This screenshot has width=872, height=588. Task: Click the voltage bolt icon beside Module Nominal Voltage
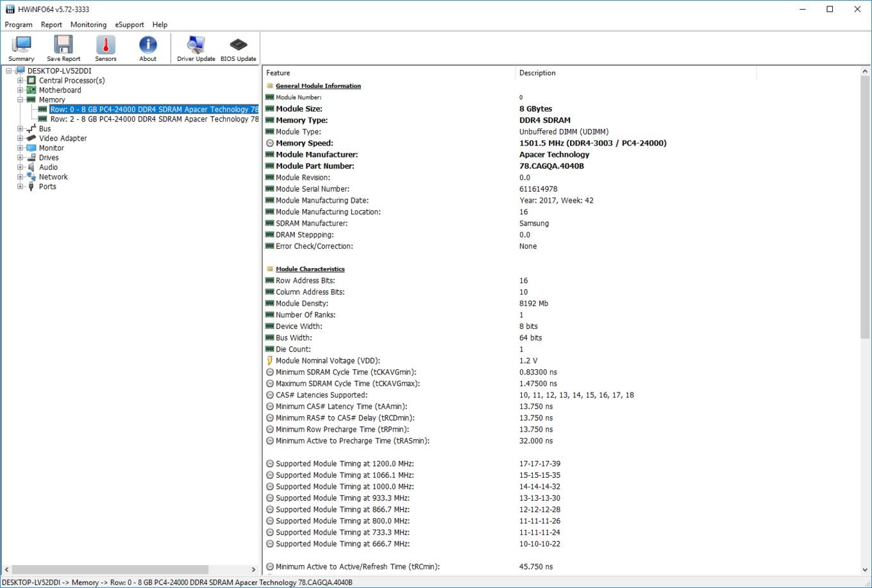coord(270,361)
